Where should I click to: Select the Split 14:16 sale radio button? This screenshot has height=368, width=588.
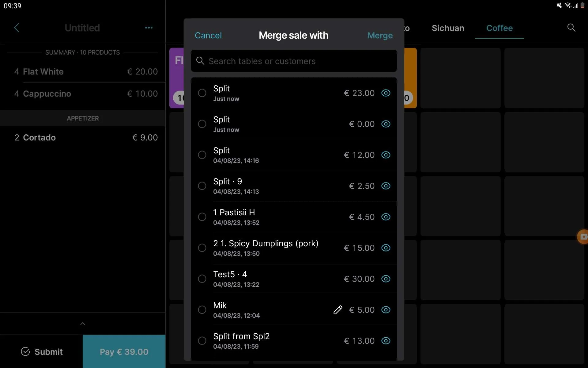point(202,155)
